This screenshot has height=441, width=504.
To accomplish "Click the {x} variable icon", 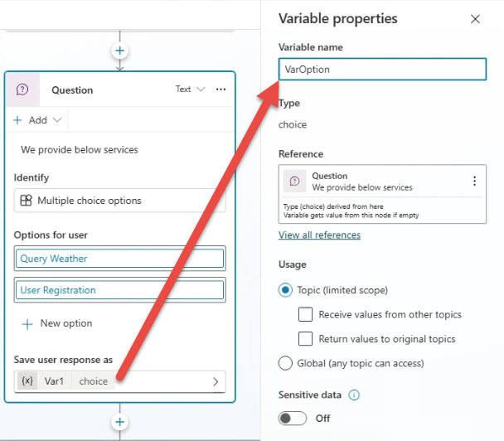I will click(27, 381).
